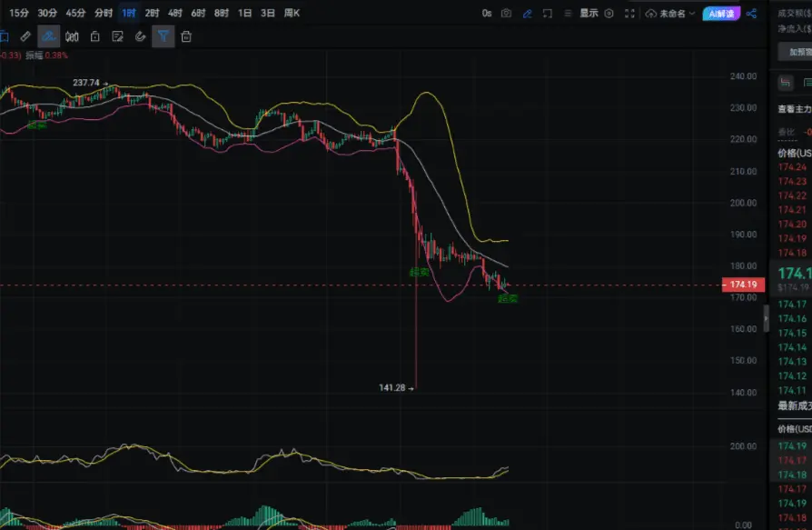
Task: Select the 8时 interval
Action: pyautogui.click(x=222, y=13)
